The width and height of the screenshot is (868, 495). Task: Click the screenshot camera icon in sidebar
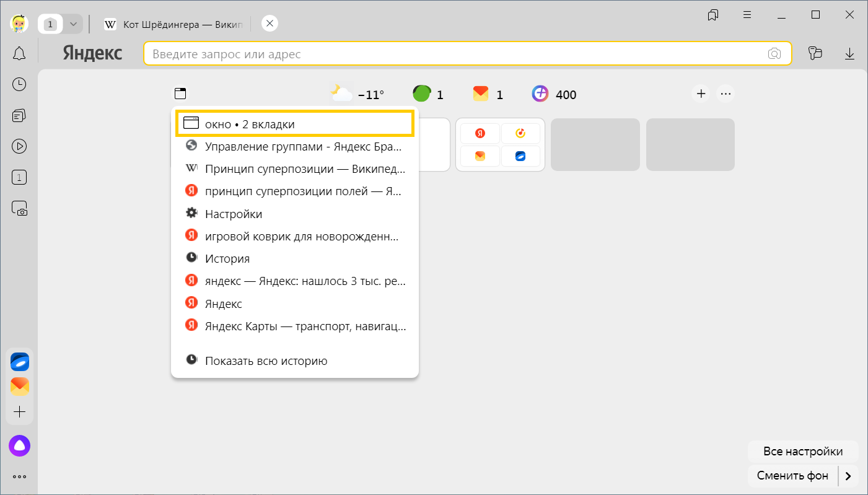[19, 208]
